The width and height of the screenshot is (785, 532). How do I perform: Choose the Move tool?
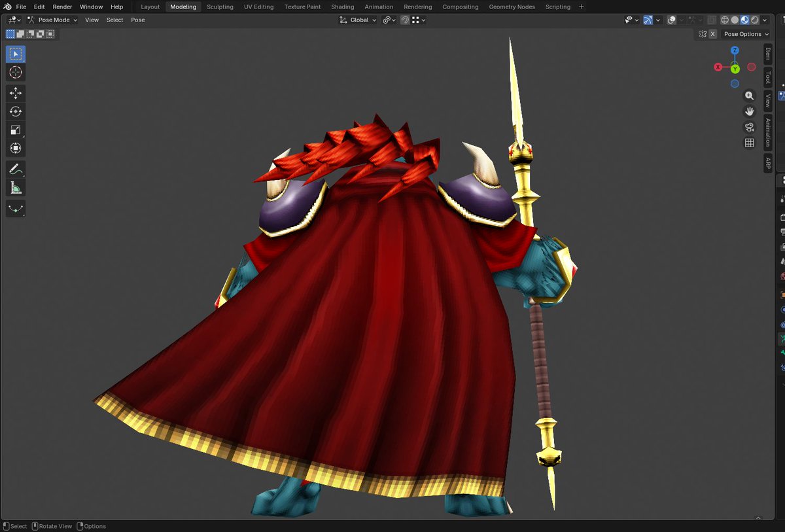click(x=16, y=94)
